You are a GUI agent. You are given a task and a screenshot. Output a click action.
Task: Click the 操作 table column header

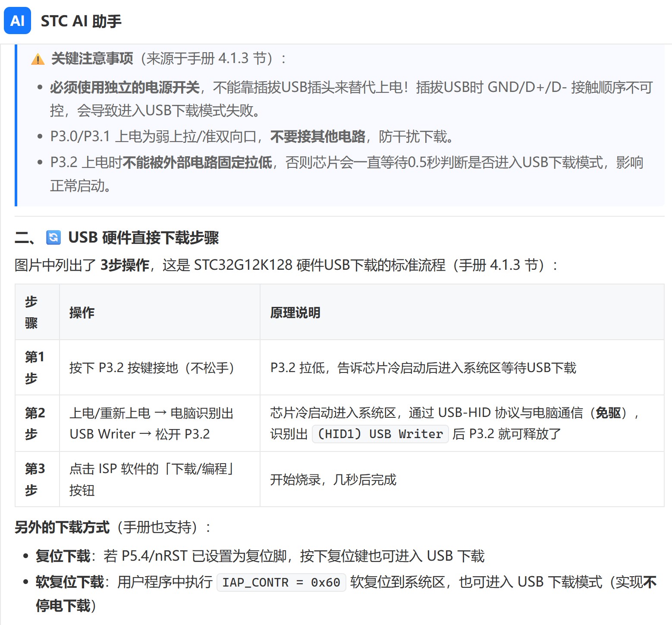(160, 312)
